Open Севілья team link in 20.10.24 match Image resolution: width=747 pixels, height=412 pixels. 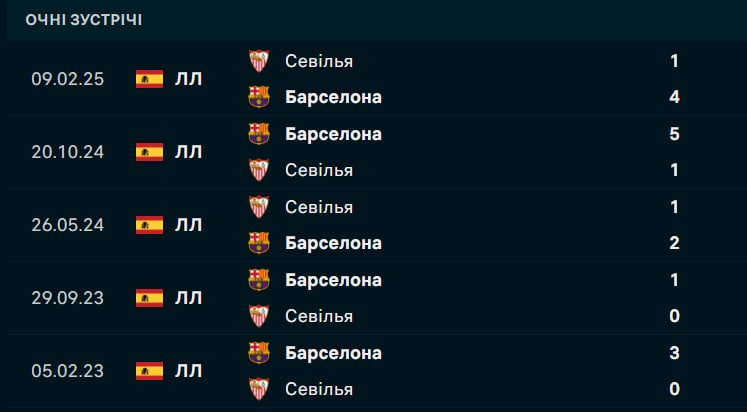tap(318, 170)
